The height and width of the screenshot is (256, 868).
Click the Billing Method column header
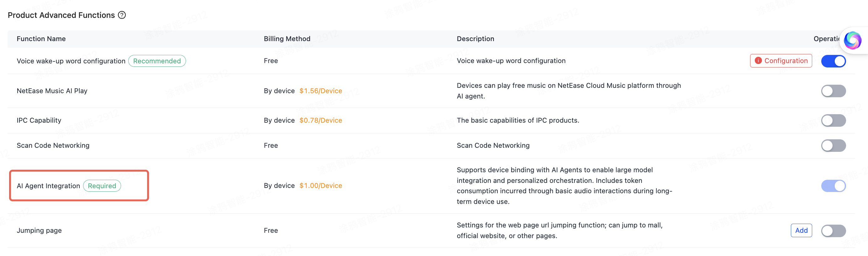(287, 39)
